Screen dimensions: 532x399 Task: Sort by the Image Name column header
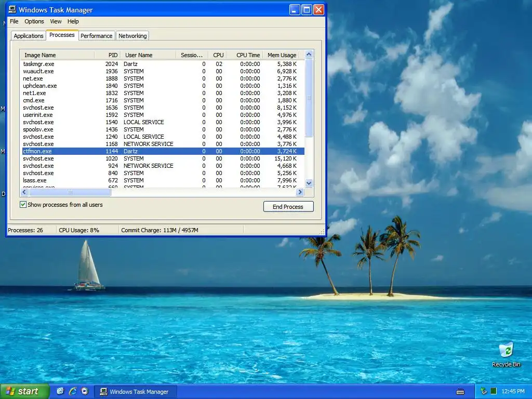click(x=57, y=55)
